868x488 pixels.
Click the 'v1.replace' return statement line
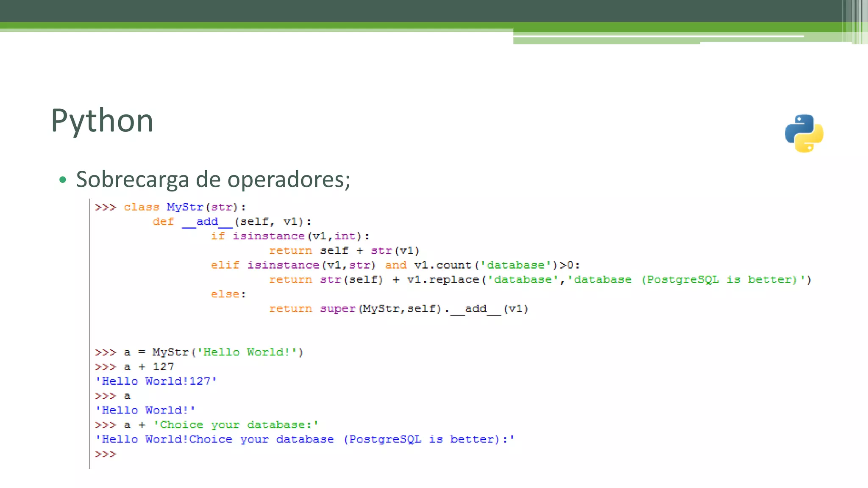[x=540, y=280]
